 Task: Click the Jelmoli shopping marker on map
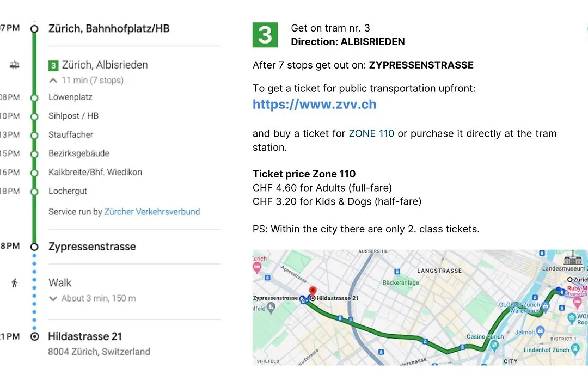[x=540, y=331]
